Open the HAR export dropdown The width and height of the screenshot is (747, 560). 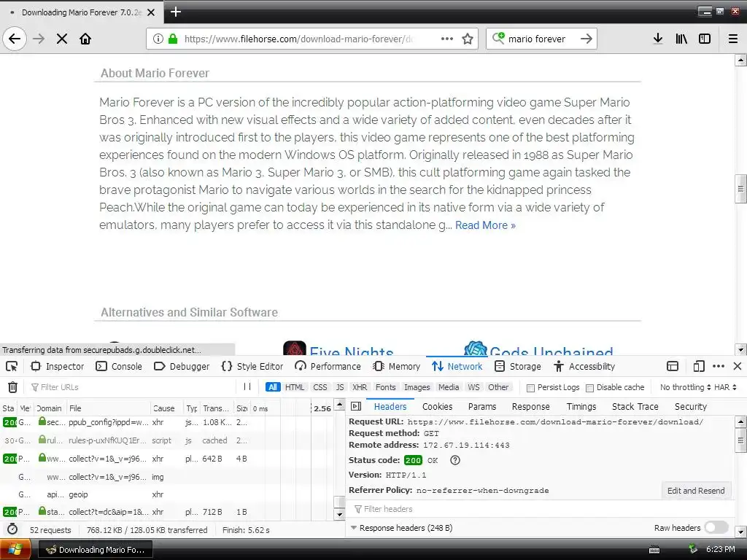[725, 387]
